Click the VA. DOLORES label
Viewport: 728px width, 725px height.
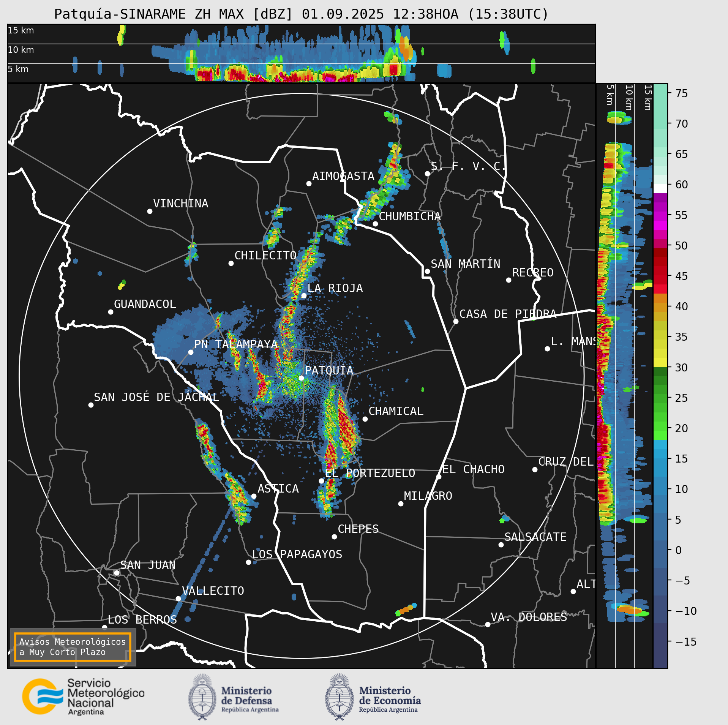click(529, 617)
